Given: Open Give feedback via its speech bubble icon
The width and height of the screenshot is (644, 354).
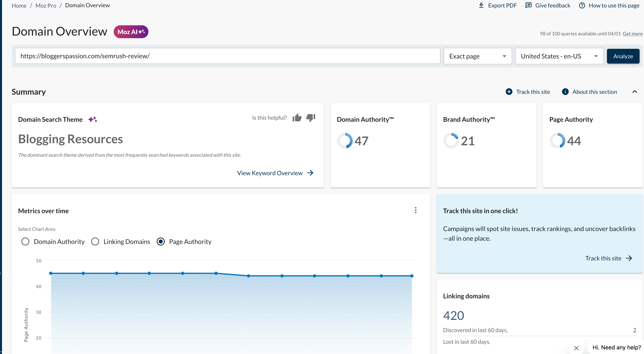Looking at the screenshot, I should [529, 5].
